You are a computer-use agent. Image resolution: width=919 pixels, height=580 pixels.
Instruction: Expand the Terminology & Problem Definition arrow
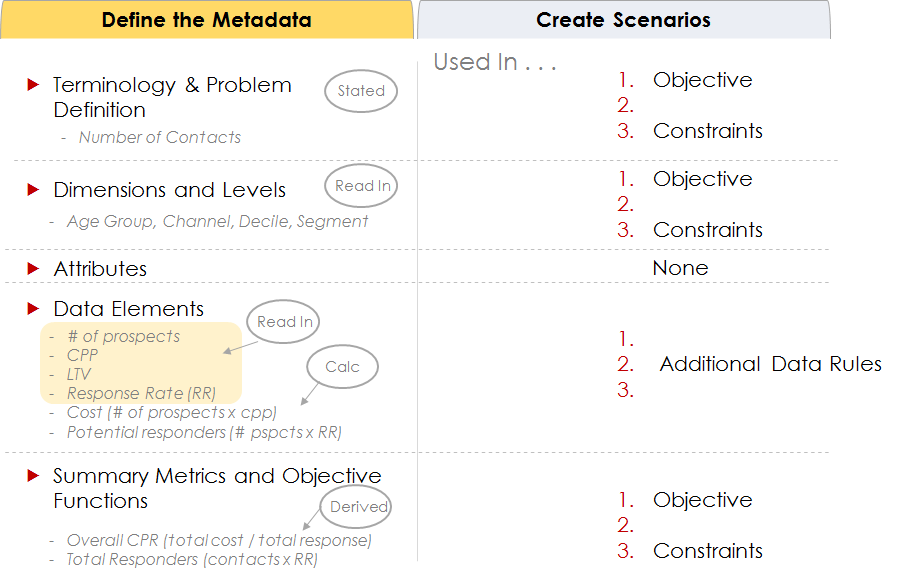click(33, 85)
